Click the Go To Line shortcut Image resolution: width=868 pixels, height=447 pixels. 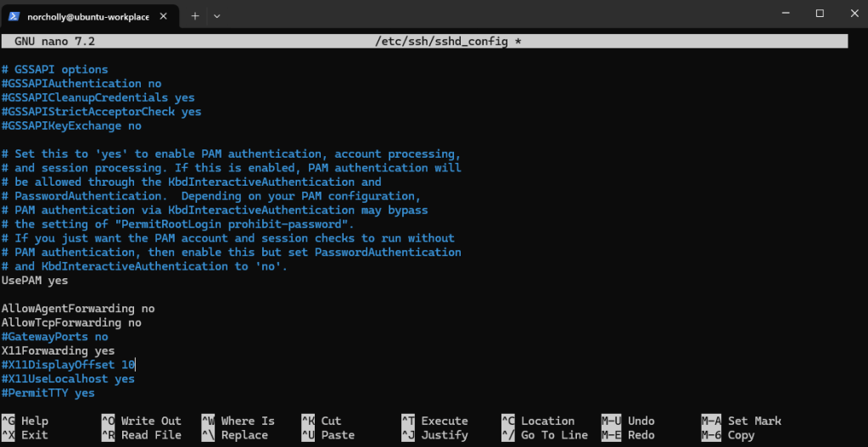(553, 435)
